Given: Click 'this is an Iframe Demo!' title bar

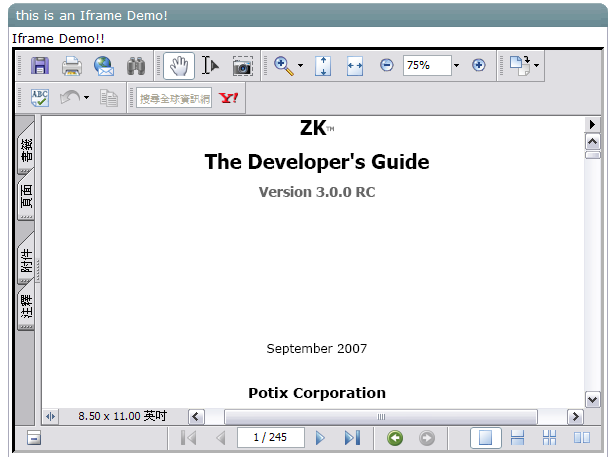Looking at the screenshot, I should click(x=308, y=15).
